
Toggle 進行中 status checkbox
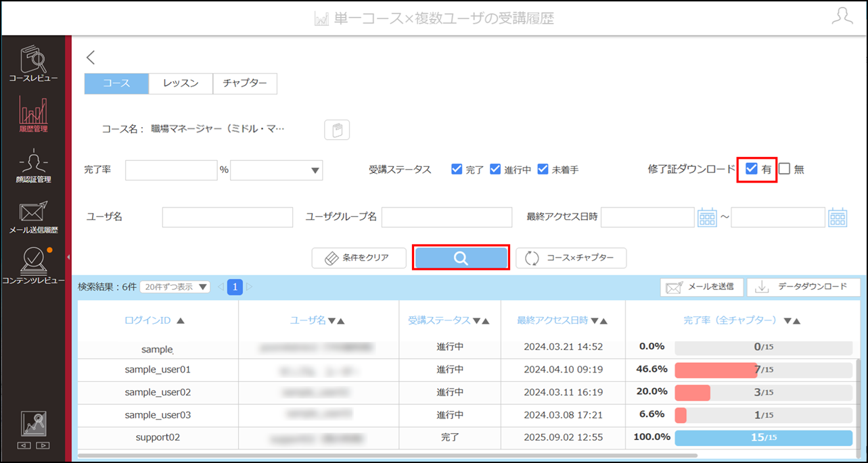coord(495,169)
